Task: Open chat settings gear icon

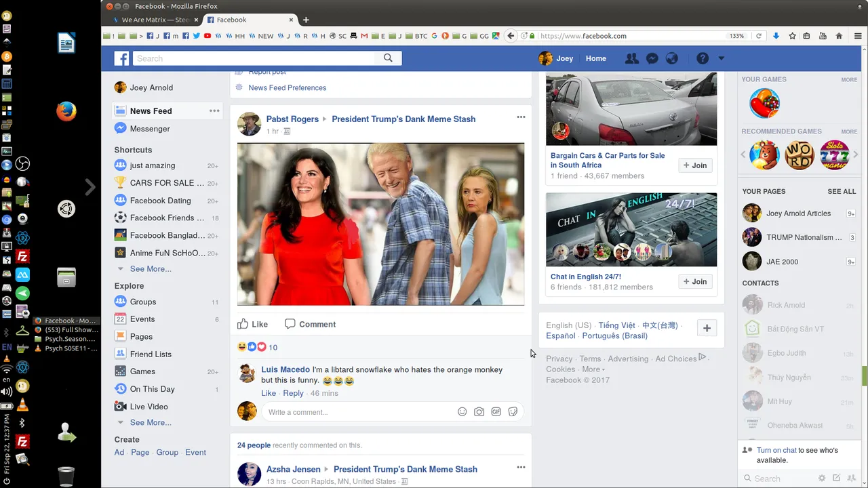Action: pyautogui.click(x=822, y=478)
